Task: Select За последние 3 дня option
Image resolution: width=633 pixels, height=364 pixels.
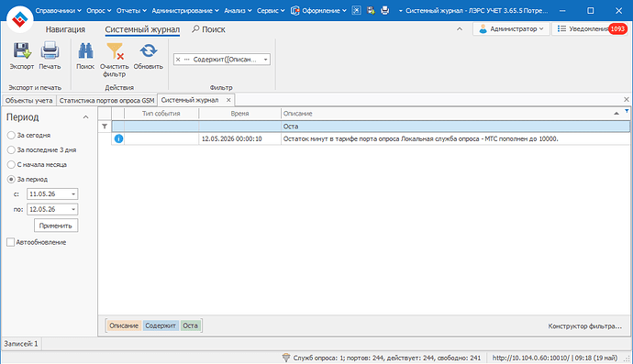Action: coord(11,150)
